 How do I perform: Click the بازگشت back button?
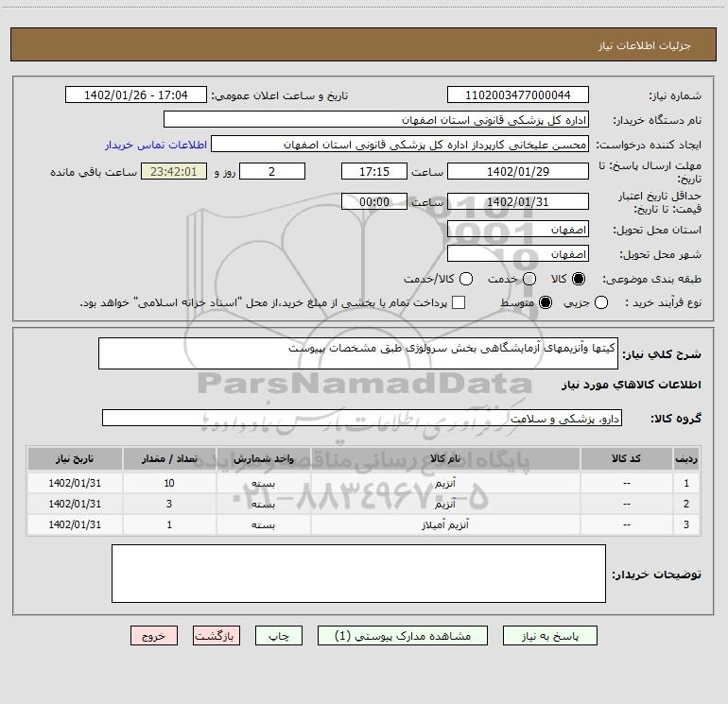[217, 636]
